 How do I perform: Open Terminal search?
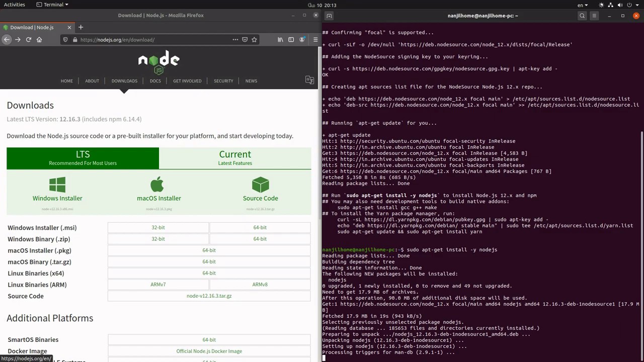click(582, 16)
